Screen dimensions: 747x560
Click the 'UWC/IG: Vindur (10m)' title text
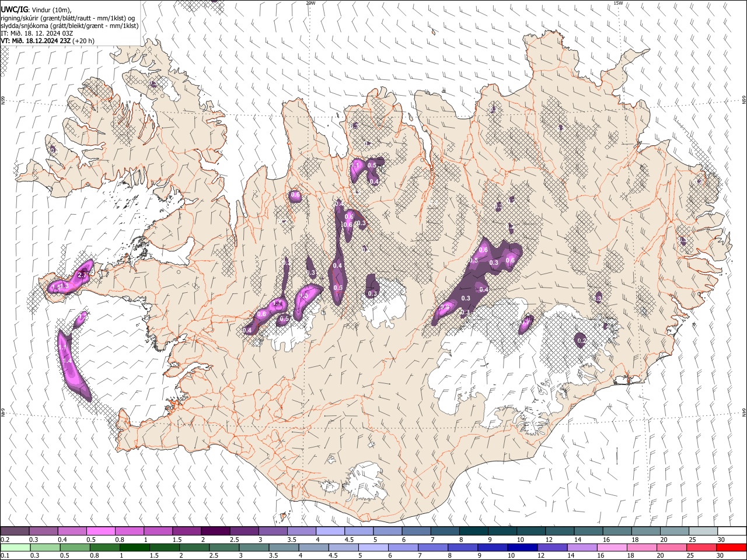click(x=35, y=9)
